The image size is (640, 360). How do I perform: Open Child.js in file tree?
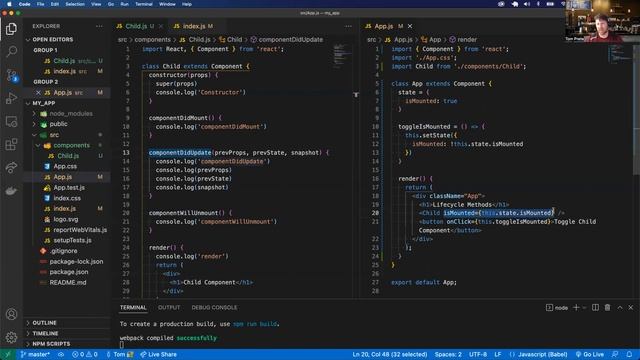(67, 156)
